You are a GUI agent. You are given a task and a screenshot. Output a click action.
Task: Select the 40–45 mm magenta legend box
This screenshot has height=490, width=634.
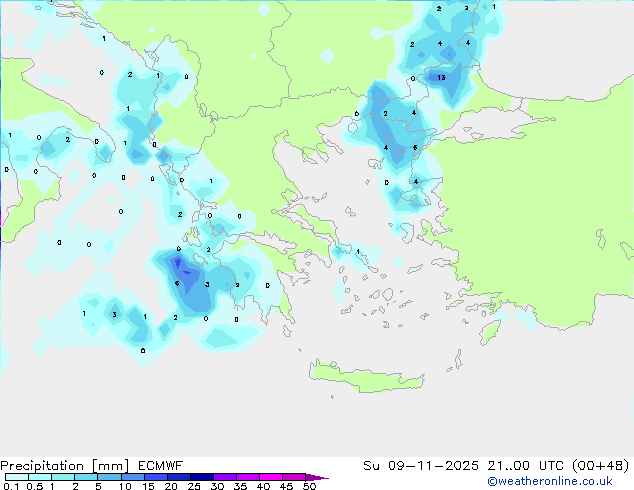271,477
